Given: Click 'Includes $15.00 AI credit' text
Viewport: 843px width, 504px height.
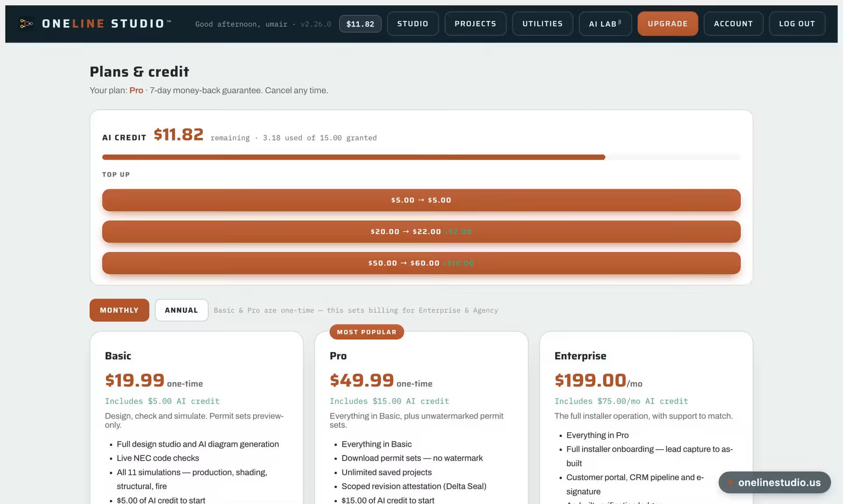Looking at the screenshot, I should (x=389, y=401).
